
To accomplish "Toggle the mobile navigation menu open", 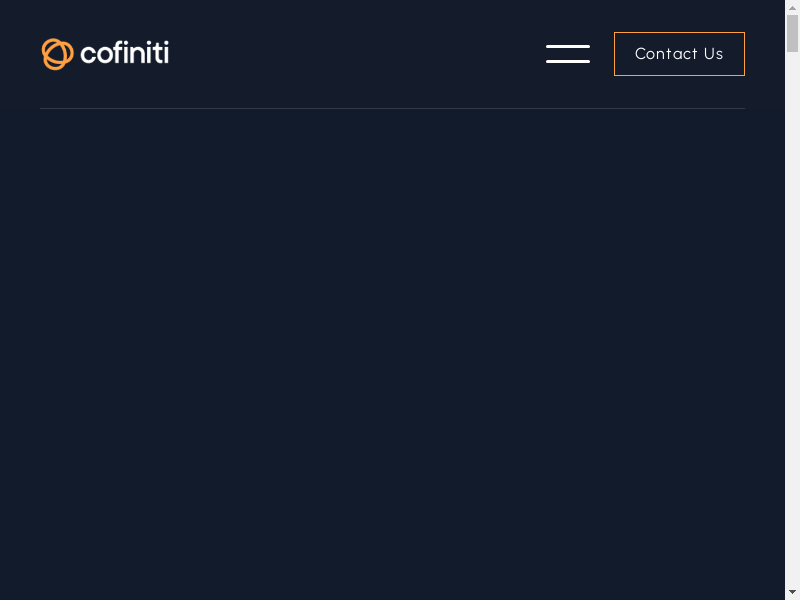I will click(x=567, y=54).
